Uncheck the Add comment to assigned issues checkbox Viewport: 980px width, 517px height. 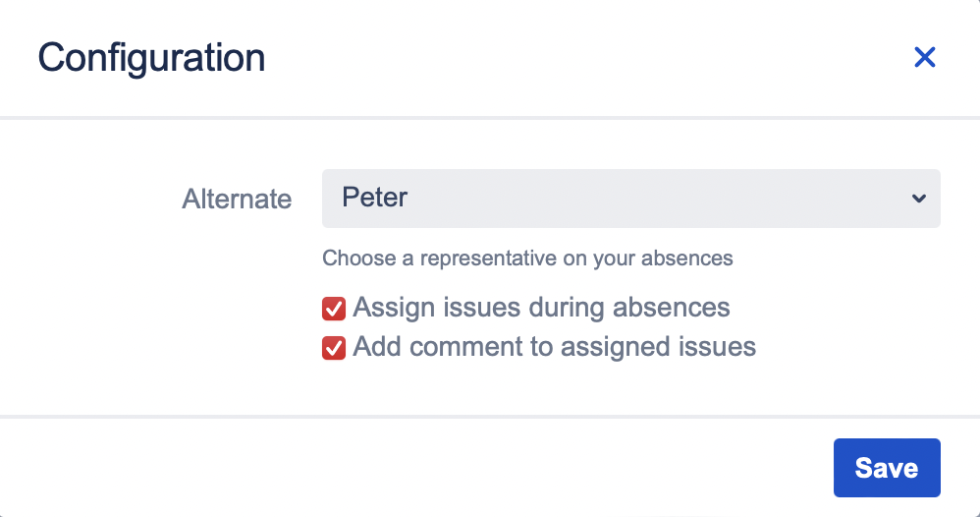(334, 348)
